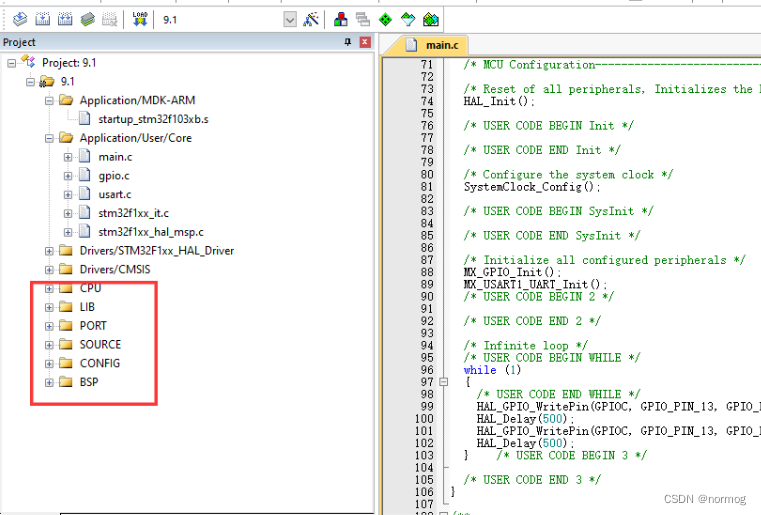Open Manage Run-Time Environment green diamond icon
The height and width of the screenshot is (515, 761).
385,19
